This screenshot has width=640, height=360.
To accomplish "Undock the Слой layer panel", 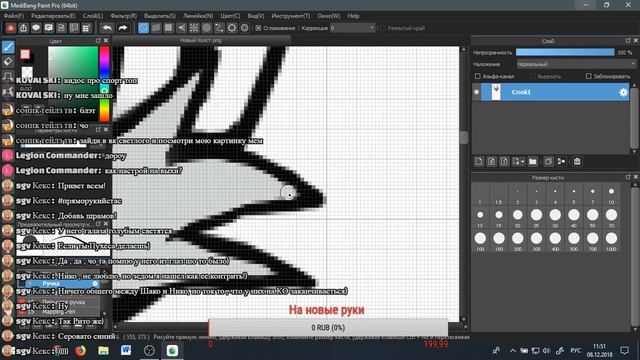I will tap(628, 40).
